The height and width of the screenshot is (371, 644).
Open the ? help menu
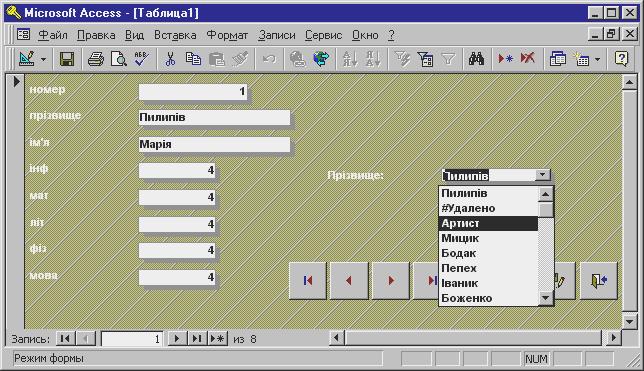coord(391,35)
